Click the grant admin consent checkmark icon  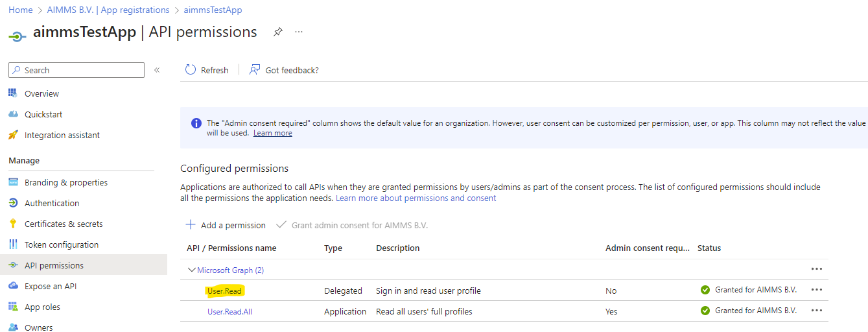click(x=281, y=224)
